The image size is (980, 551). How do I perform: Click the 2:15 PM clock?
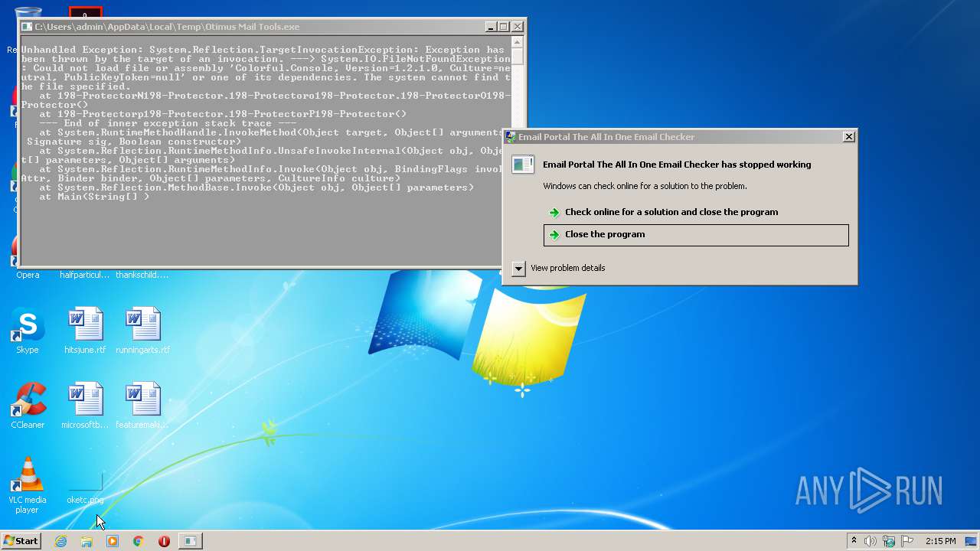(x=940, y=541)
